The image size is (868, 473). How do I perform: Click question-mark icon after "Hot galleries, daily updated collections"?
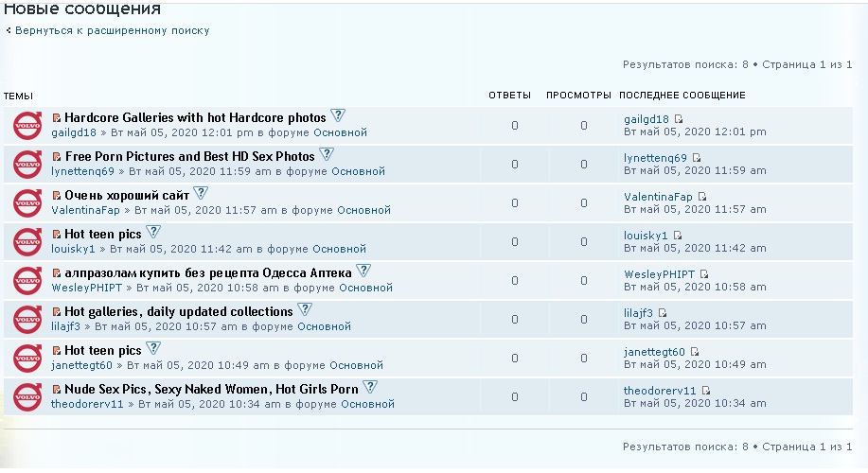click(x=304, y=310)
